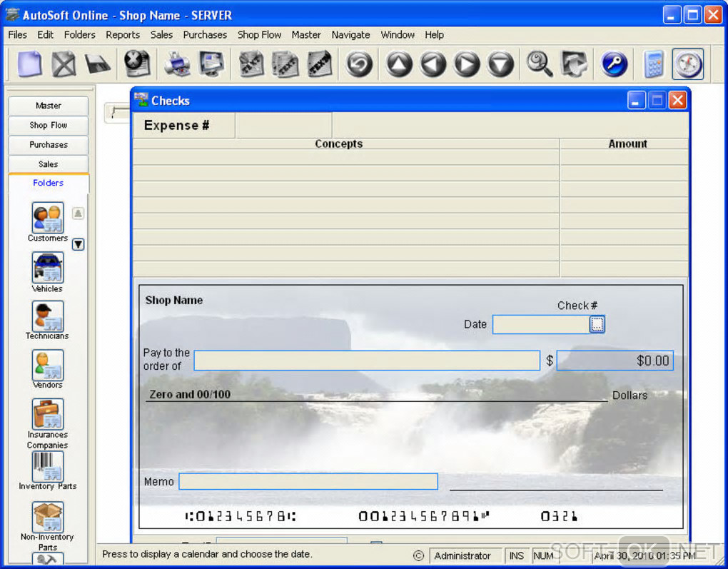Click the New document toolbar icon

[30, 64]
